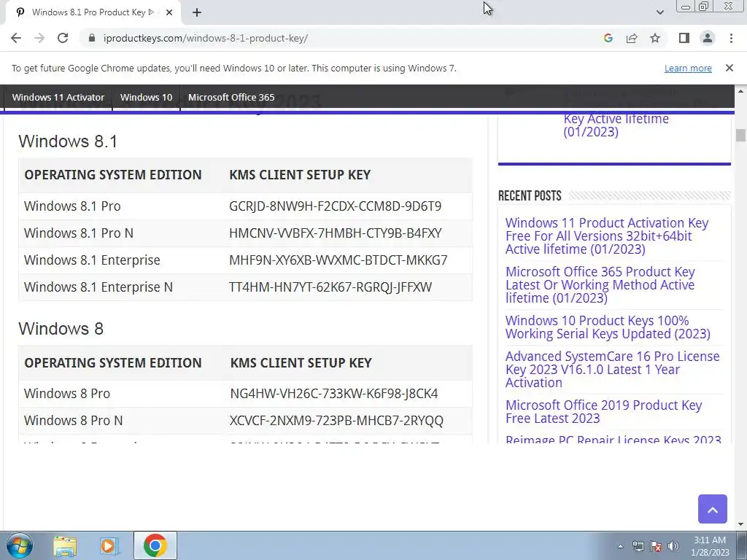Open the Windows 11 Product Activation Key post

607,236
